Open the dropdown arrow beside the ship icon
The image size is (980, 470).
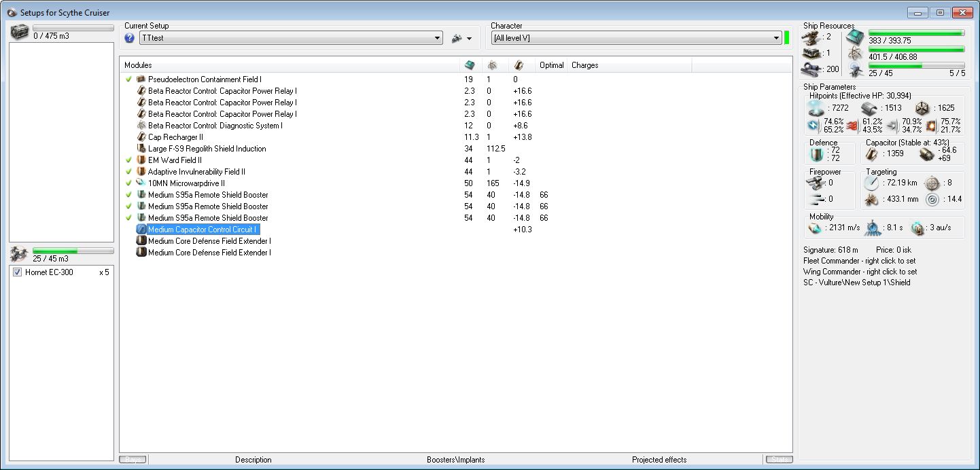coord(469,39)
